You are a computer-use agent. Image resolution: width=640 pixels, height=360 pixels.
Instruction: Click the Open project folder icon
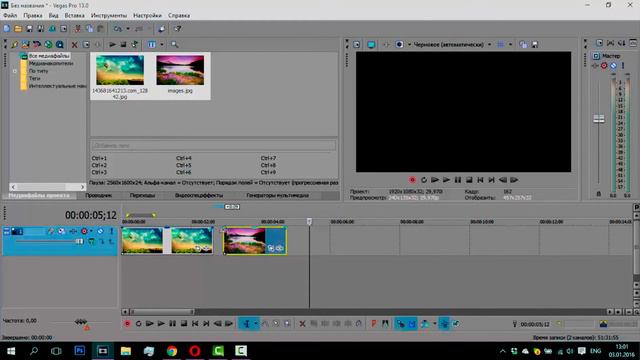point(18,29)
